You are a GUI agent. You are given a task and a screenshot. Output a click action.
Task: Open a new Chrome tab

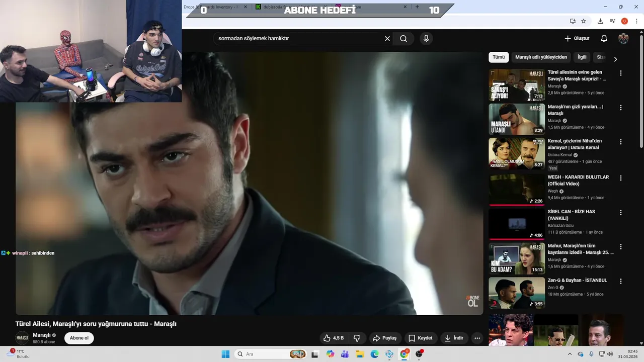click(x=417, y=7)
